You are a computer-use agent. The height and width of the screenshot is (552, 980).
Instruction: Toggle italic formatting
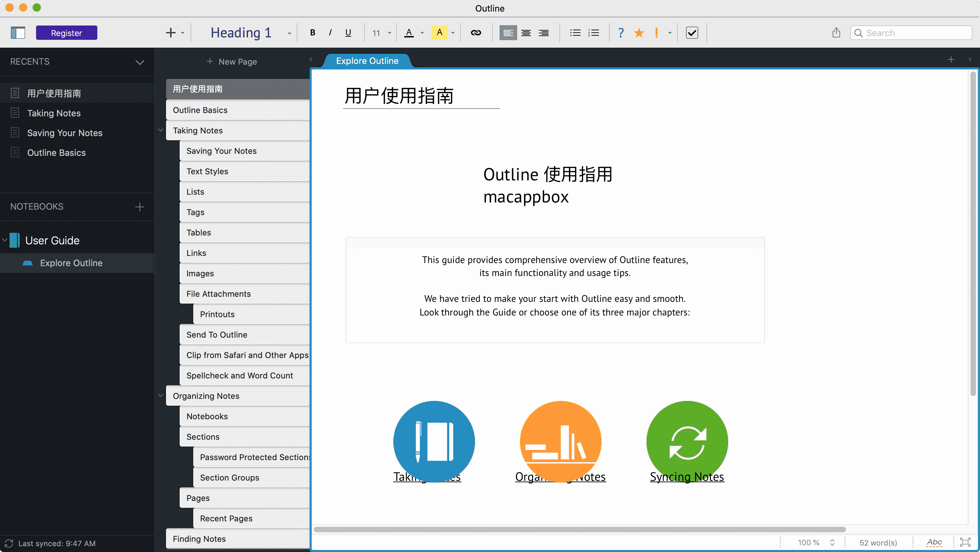pyautogui.click(x=330, y=33)
